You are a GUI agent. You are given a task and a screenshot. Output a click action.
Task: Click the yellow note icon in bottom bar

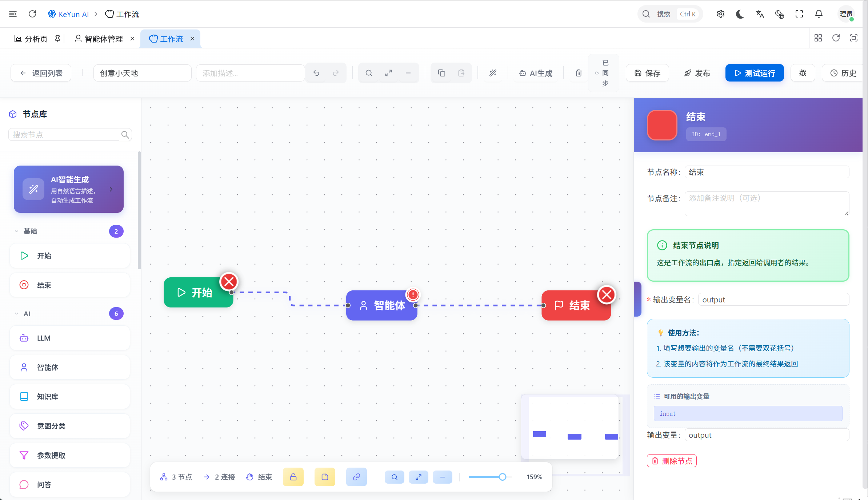coord(325,477)
